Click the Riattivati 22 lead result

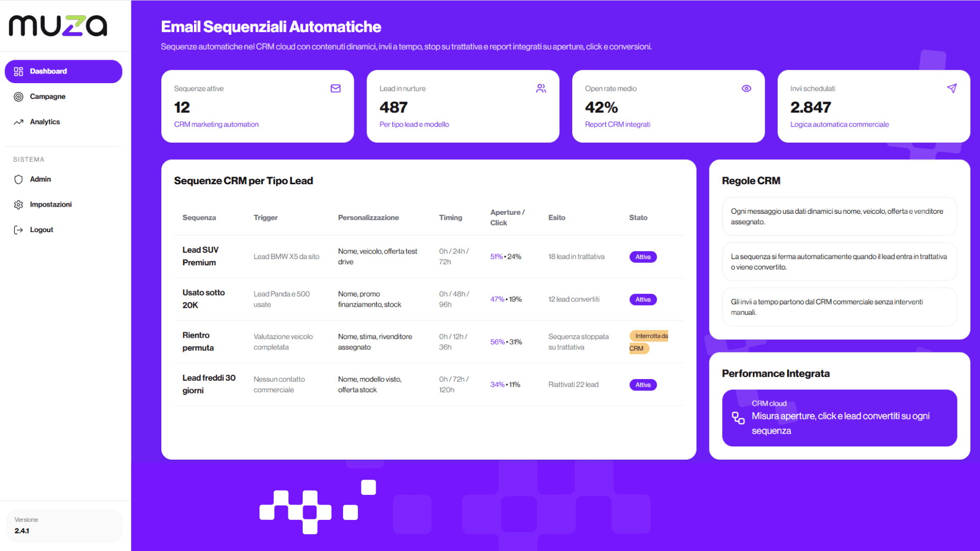click(573, 385)
